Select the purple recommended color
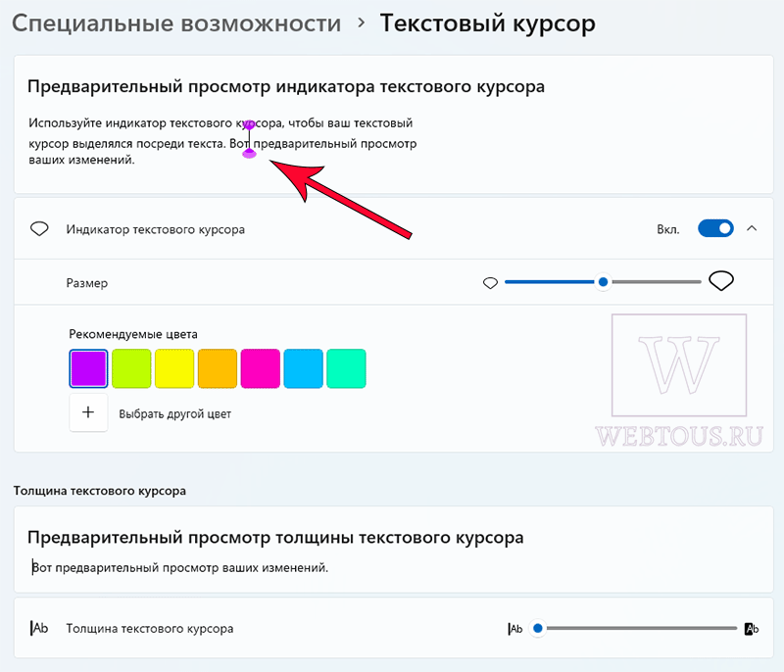 pos(88,368)
